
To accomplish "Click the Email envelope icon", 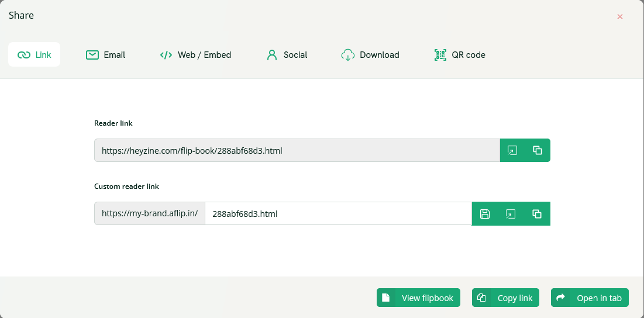I will point(92,54).
